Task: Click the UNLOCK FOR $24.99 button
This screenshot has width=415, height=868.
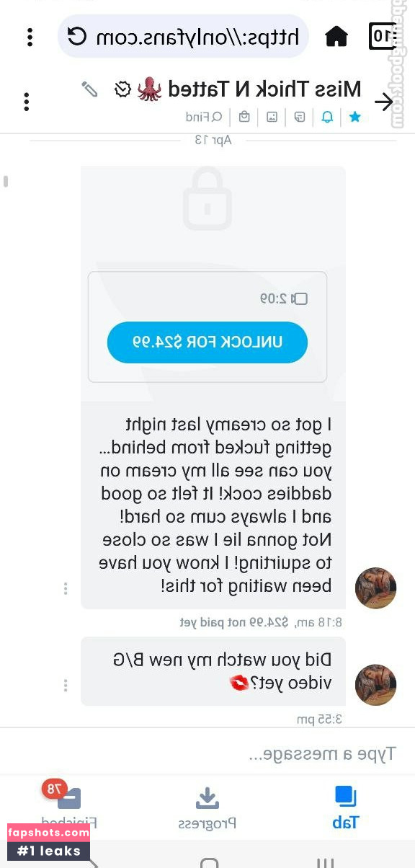Action: (x=207, y=342)
